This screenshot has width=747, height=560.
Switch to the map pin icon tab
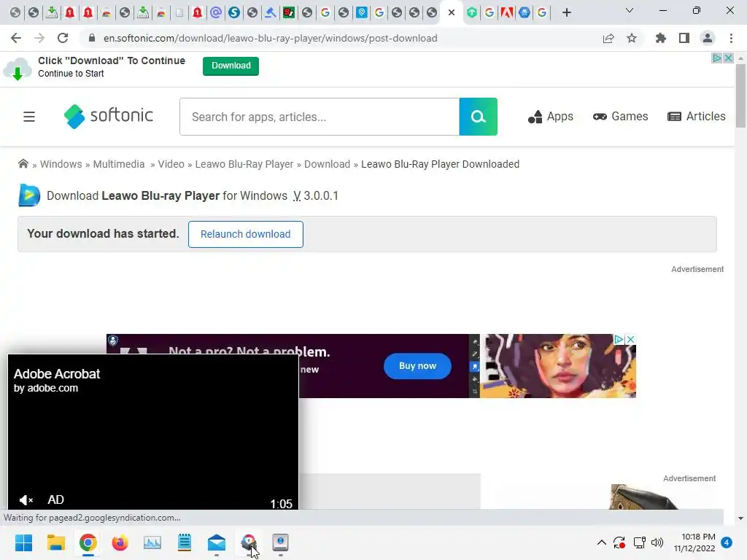click(x=362, y=12)
